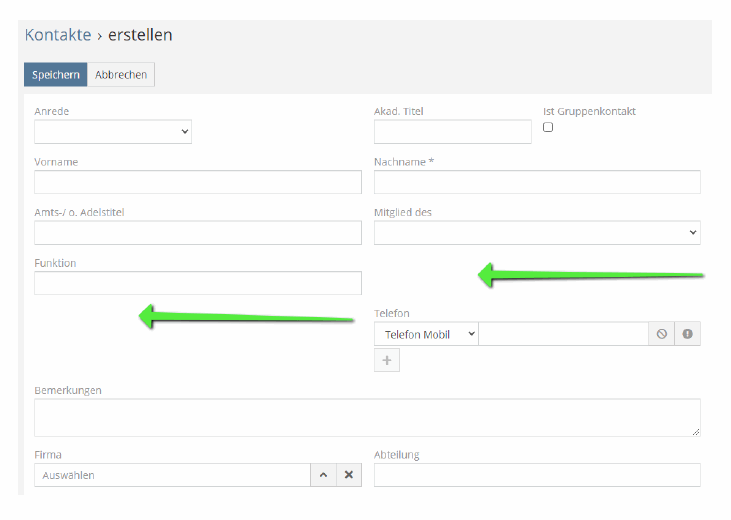Clear the Firma selection with X icon
This screenshot has width=731, height=520.
click(348, 475)
